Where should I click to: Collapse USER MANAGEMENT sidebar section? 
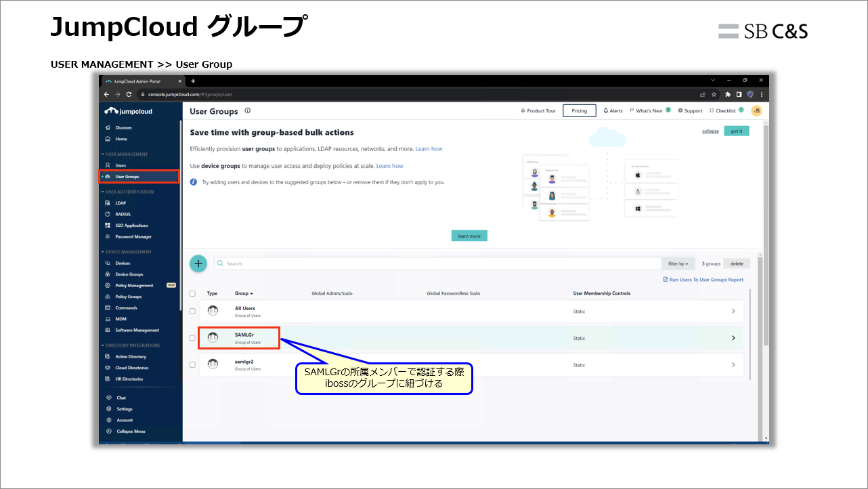coord(125,154)
